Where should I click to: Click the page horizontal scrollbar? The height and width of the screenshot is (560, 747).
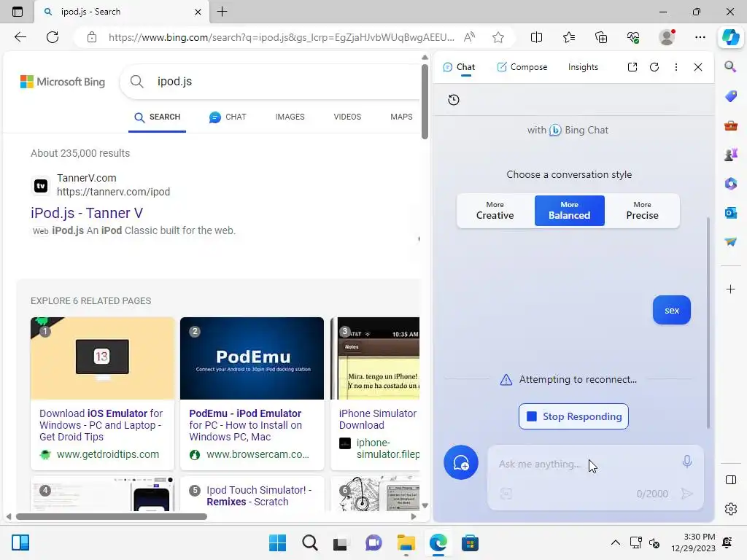coord(112,517)
